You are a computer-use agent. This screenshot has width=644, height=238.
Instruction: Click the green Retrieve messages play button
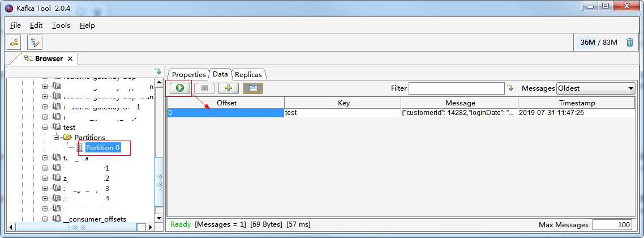(179, 88)
